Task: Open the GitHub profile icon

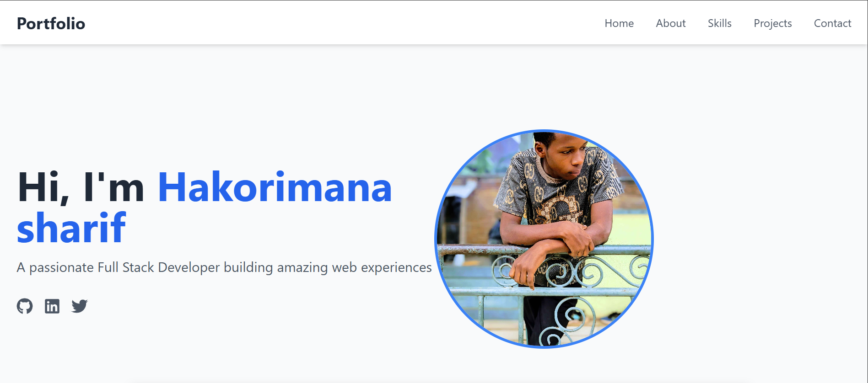Action: coord(25,306)
